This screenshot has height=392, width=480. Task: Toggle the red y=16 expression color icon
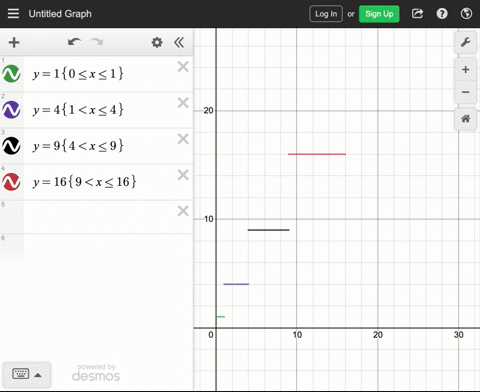pos(11,182)
